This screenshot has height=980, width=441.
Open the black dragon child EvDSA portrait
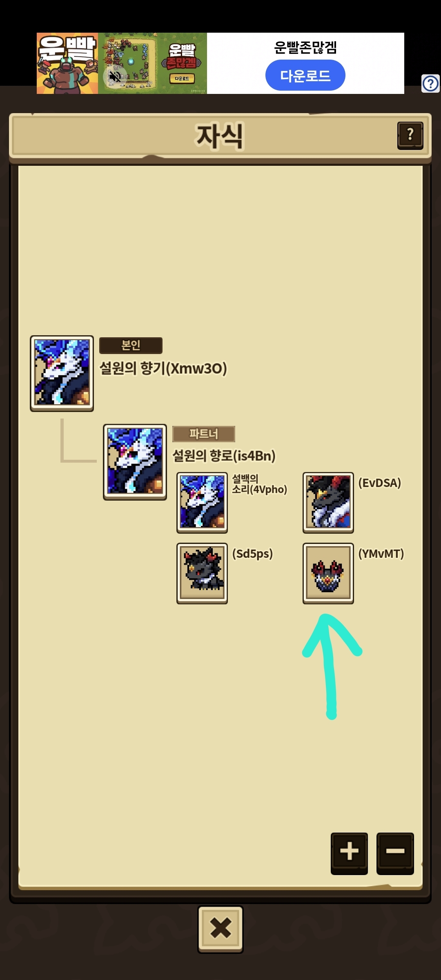(x=328, y=503)
